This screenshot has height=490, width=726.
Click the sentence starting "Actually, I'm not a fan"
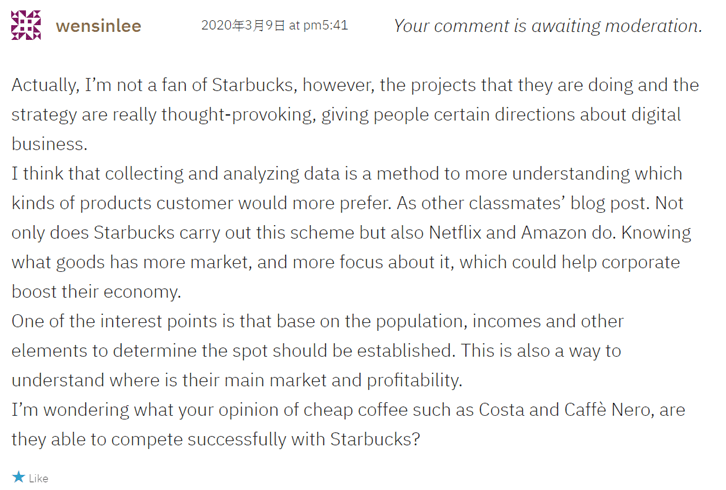click(150, 85)
